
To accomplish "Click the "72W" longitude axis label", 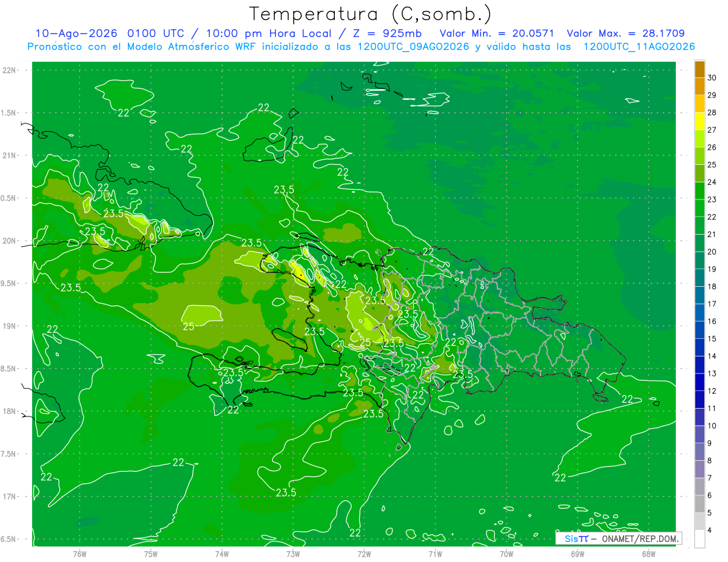I will click(364, 554).
